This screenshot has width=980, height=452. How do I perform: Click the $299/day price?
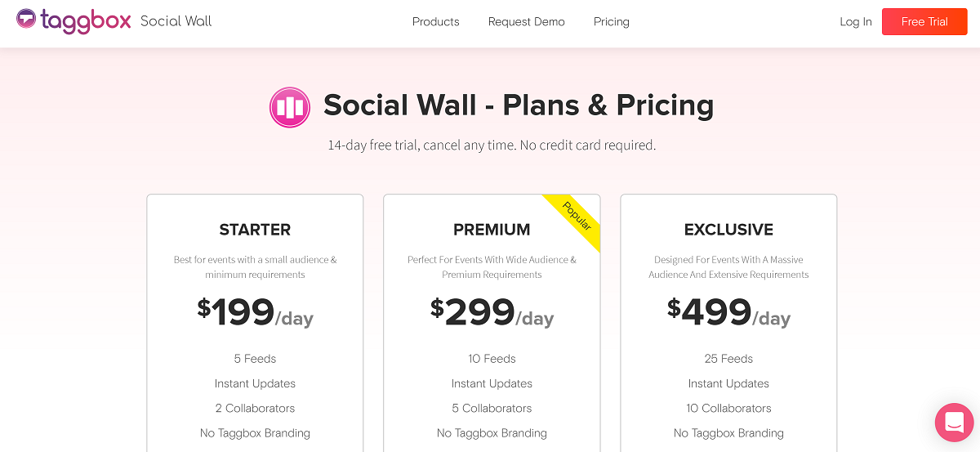coord(492,313)
